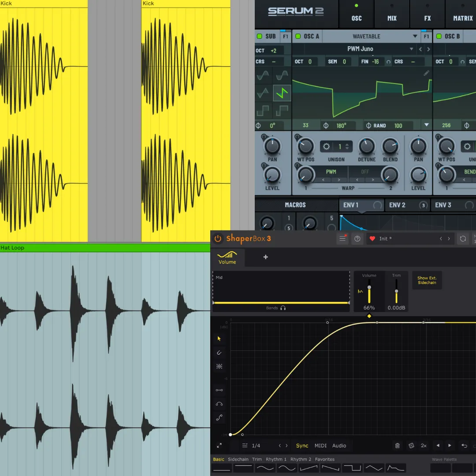Open the OSC tab in Serum 2
This screenshot has width=476, height=476.
[x=357, y=14]
